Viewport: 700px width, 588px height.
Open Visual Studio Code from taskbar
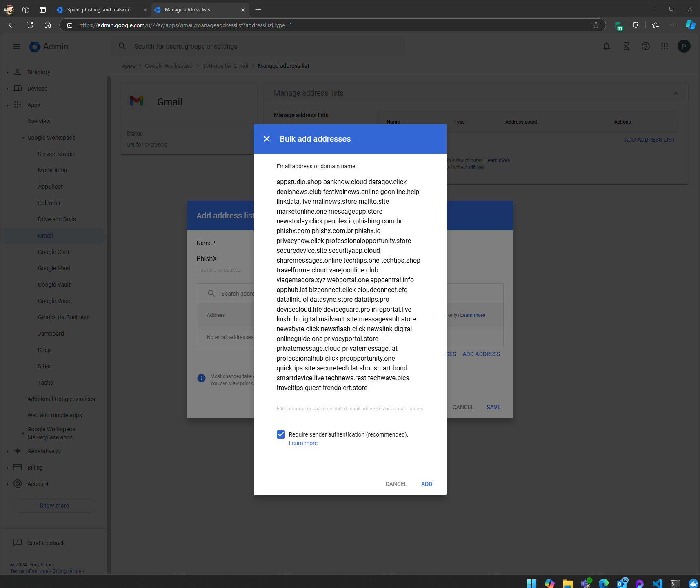657,584
